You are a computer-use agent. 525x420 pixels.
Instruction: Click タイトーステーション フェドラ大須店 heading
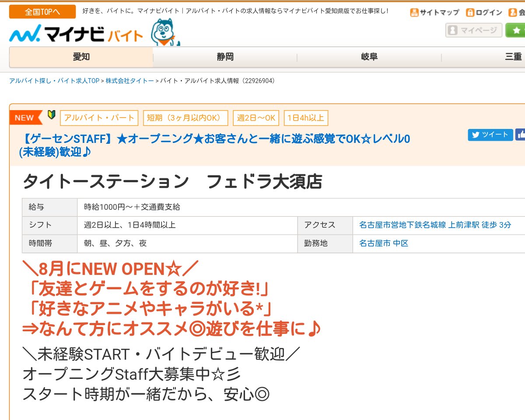tap(172, 182)
